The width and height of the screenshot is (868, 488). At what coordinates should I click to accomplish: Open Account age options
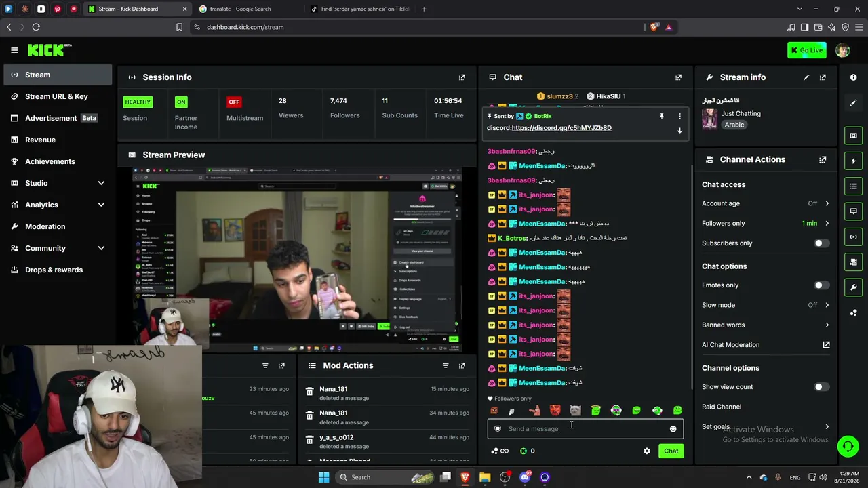point(766,203)
